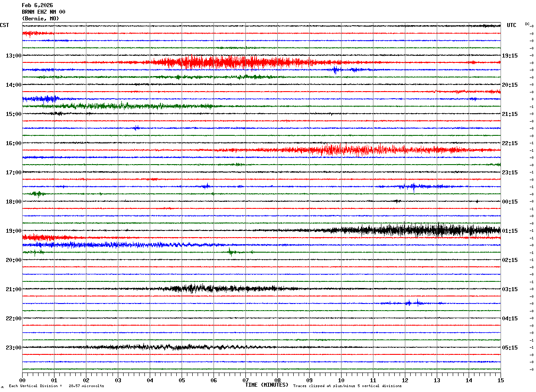Click minute tick label '03' on time axis
This screenshot has width=536, height=392.
click(x=118, y=380)
